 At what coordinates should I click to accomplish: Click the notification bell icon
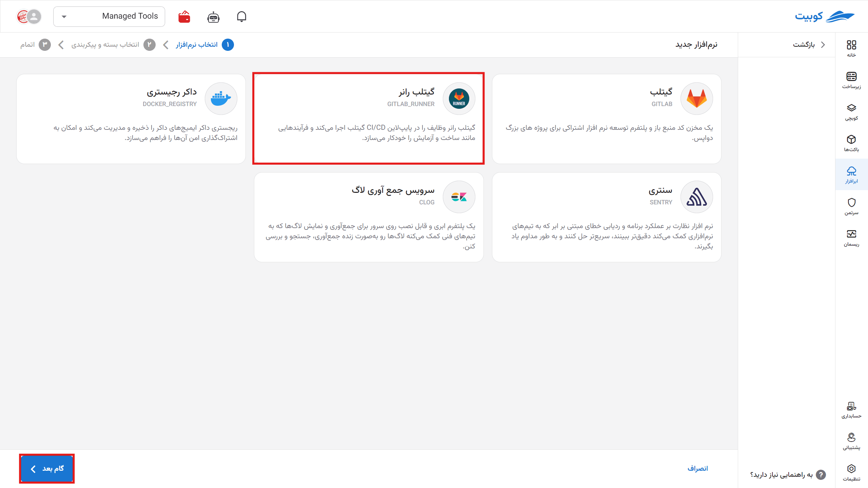[x=241, y=16]
